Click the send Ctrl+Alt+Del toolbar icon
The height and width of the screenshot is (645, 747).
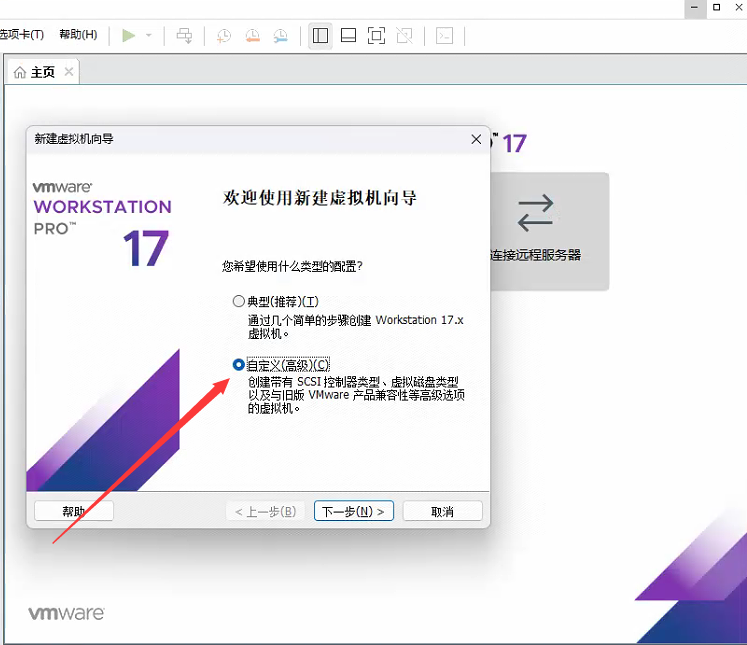coord(184,36)
